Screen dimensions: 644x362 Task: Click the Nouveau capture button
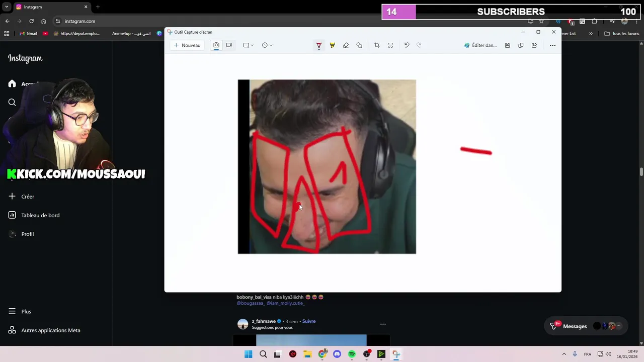click(187, 45)
